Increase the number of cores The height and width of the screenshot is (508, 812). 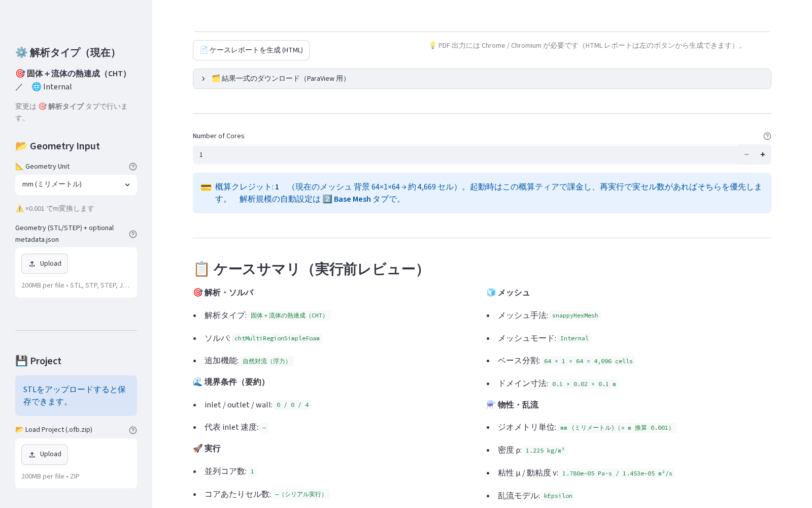[x=763, y=154]
